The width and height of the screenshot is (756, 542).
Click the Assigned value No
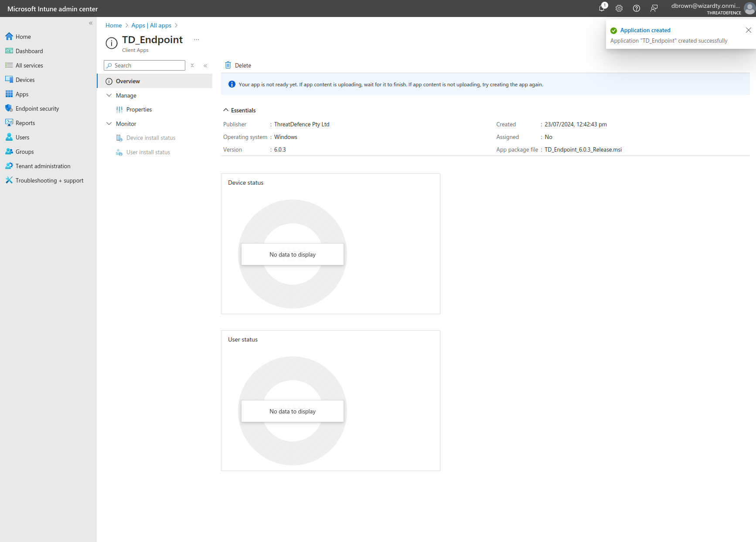pyautogui.click(x=548, y=137)
